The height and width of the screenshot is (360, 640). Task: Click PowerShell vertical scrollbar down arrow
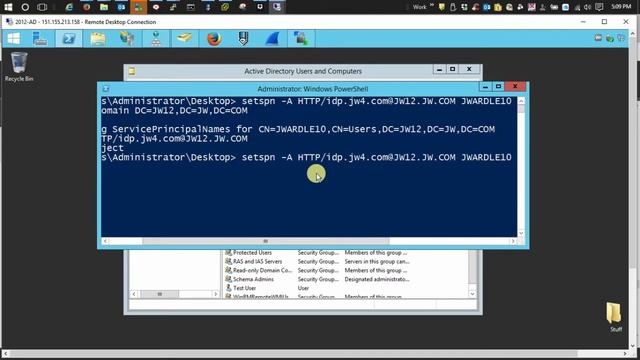tap(521, 233)
